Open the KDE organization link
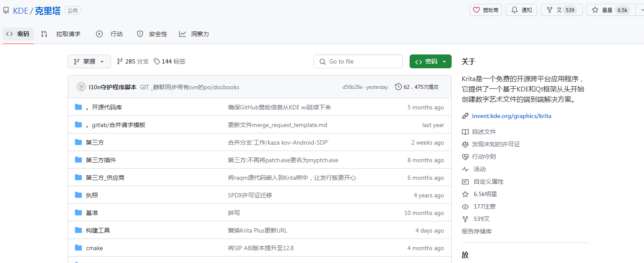 pyautogui.click(x=21, y=11)
